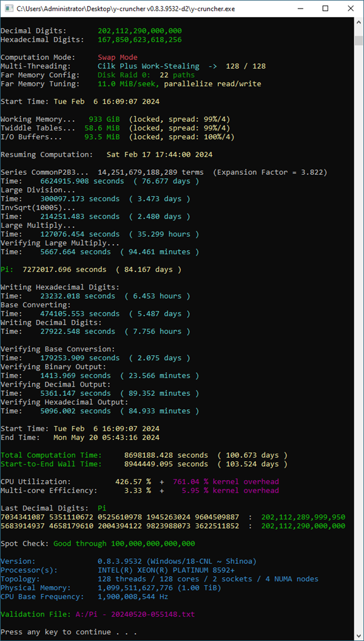Click '474105.553 seconds' base converting time

79,314
